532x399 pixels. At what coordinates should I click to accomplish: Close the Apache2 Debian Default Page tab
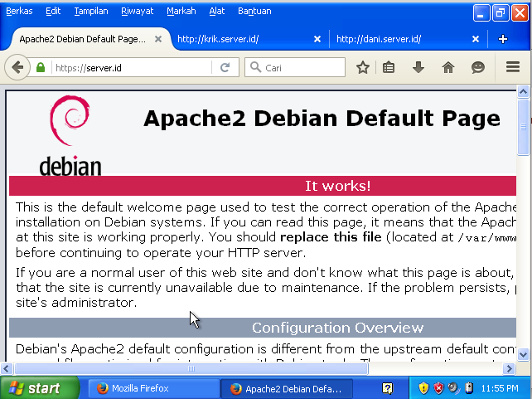point(158,39)
